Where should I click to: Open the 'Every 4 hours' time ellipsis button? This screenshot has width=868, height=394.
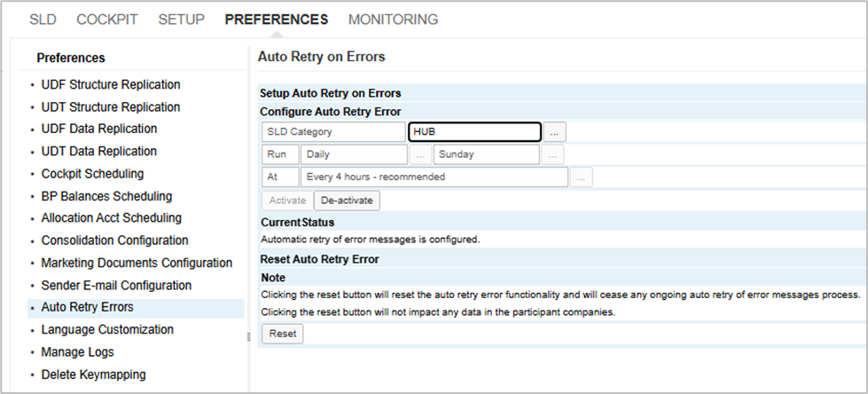point(581,177)
